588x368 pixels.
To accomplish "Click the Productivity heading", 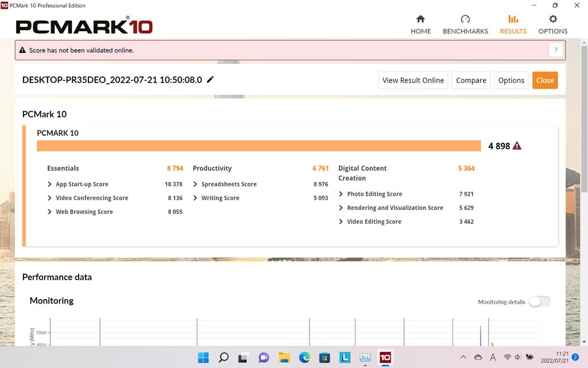I will point(212,168).
